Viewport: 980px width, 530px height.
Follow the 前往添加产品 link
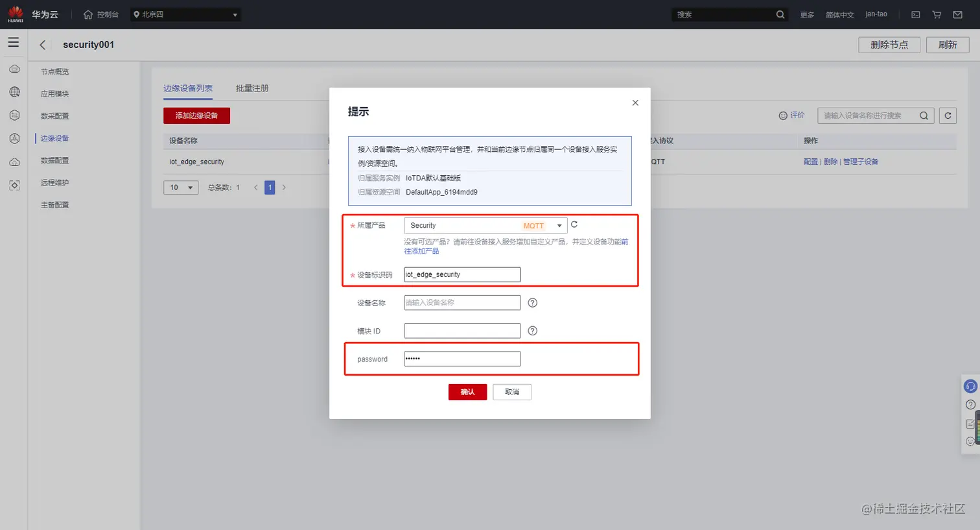coord(421,251)
